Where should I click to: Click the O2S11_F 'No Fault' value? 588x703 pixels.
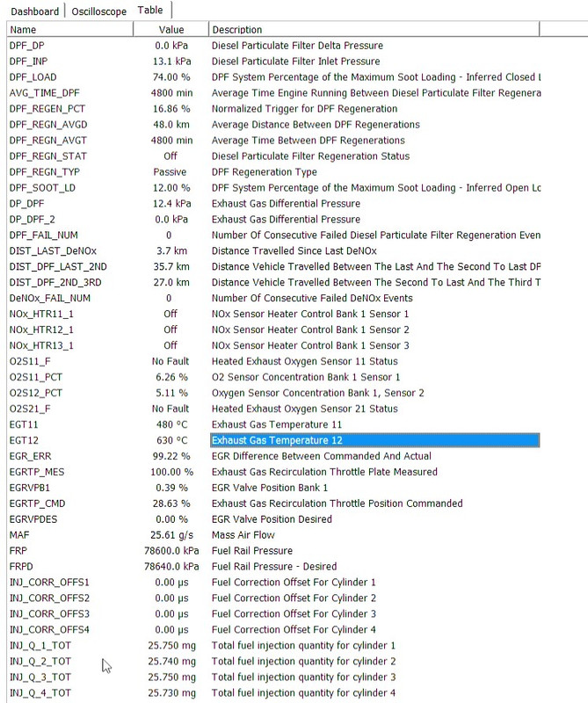tap(171, 361)
